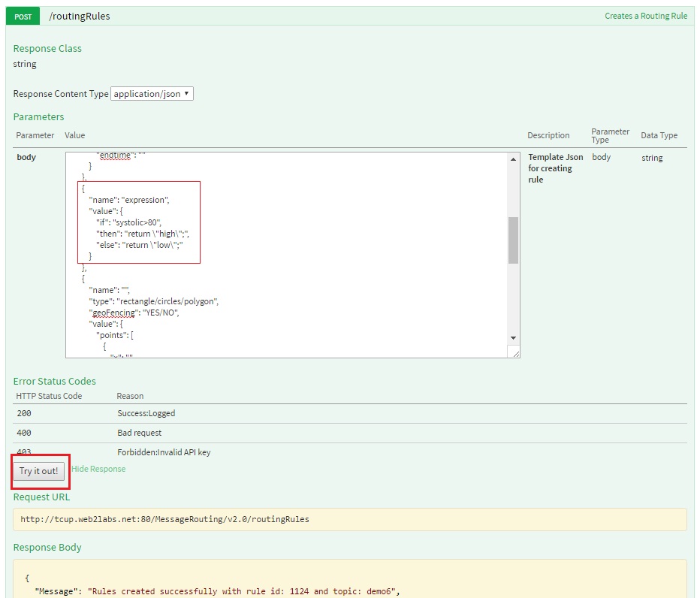Viewport: 700px width, 598px height.
Task: Click the Creates a Routing Rule link
Action: coord(645,16)
